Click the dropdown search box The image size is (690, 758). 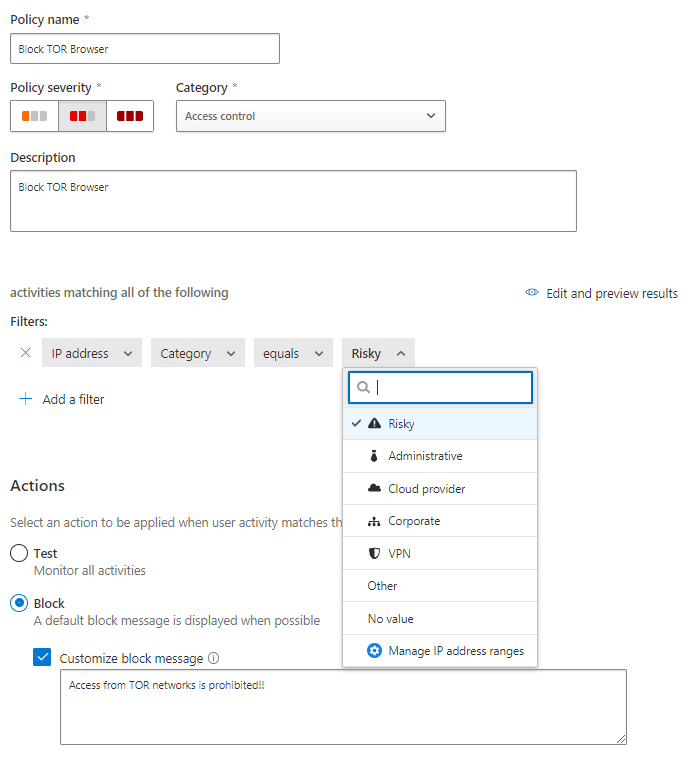[x=450, y=388]
